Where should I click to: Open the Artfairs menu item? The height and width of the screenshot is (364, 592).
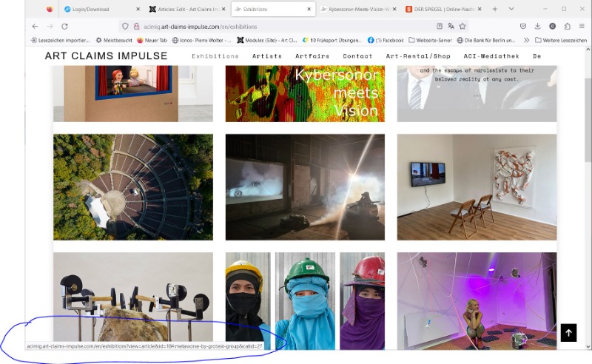coord(312,56)
